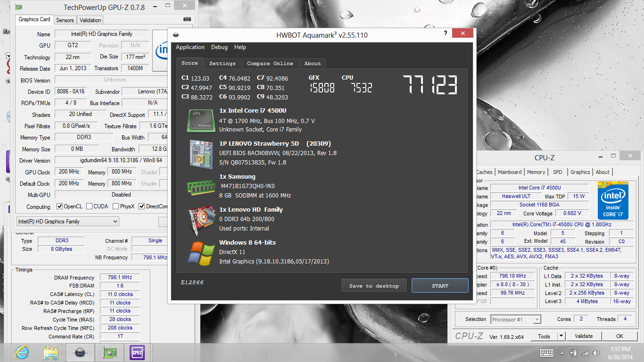Open File Explorer from the taskbar
Viewport: 644px width, 362px height.
pyautogui.click(x=50, y=353)
